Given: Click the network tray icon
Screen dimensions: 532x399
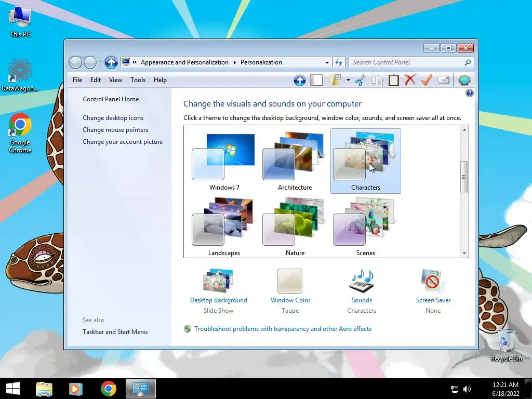Looking at the screenshot, I should click(454, 389).
